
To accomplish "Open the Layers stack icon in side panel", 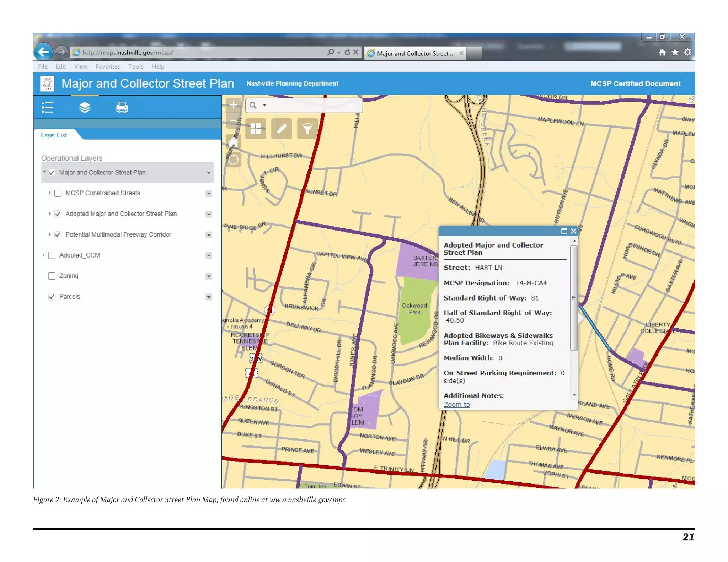I will 85,107.
